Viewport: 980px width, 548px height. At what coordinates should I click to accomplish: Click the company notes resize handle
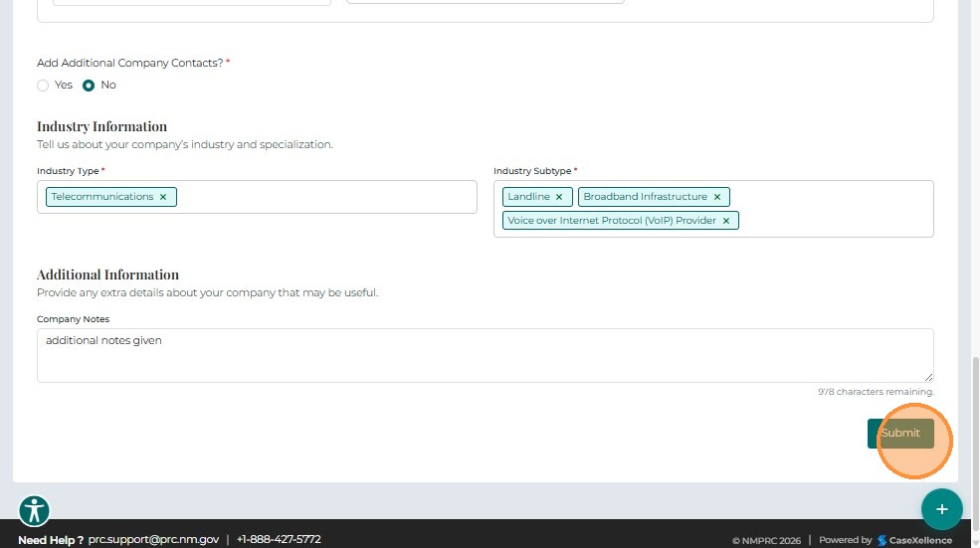coord(928,377)
